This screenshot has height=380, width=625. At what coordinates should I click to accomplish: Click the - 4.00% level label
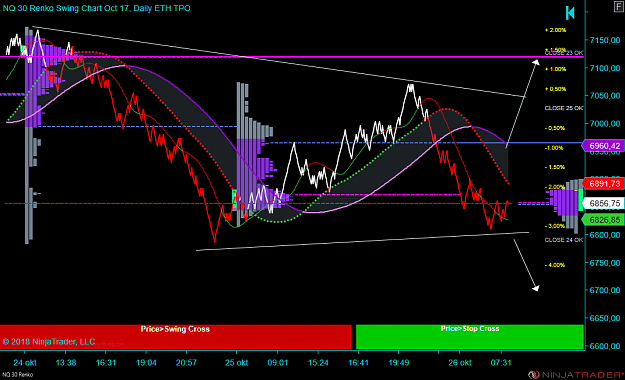tap(555, 265)
